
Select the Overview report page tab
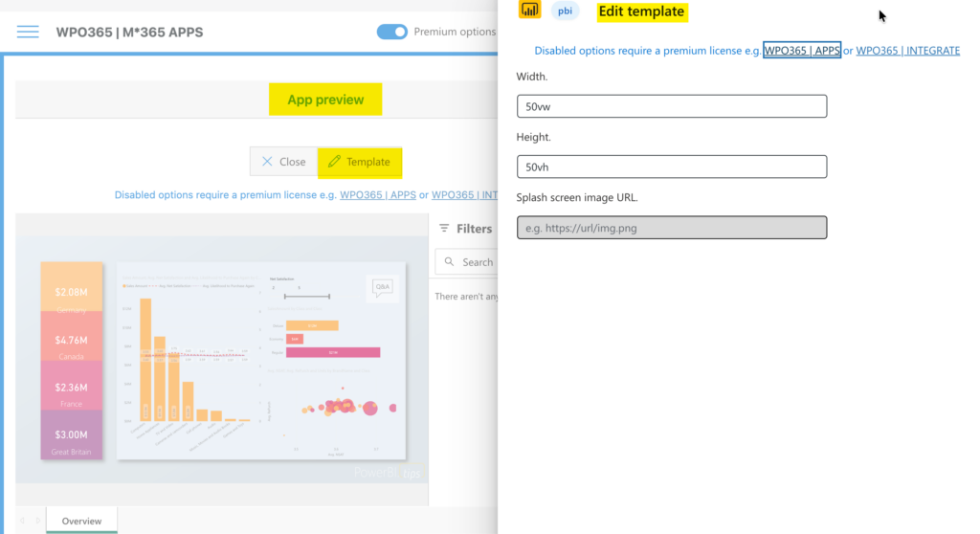81,521
